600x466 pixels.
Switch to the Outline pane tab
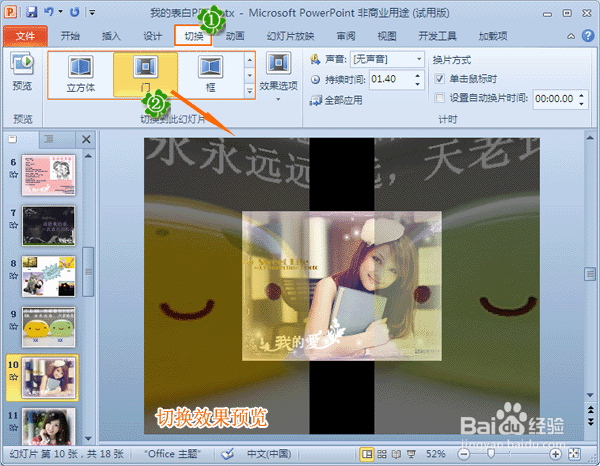point(49,139)
